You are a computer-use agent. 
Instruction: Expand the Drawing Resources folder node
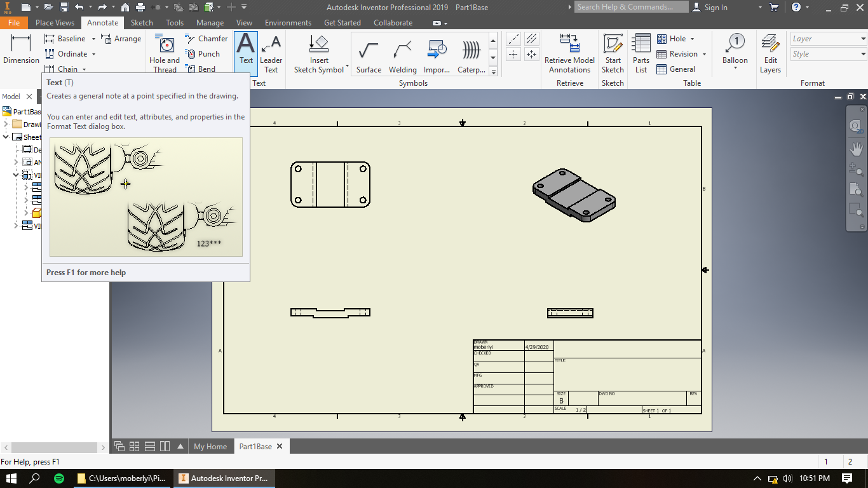pos(6,125)
